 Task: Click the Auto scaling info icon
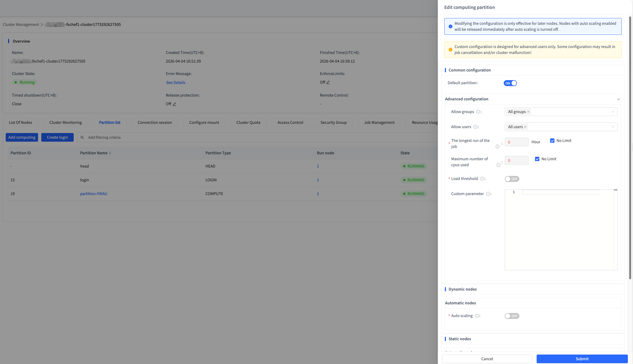click(477, 316)
